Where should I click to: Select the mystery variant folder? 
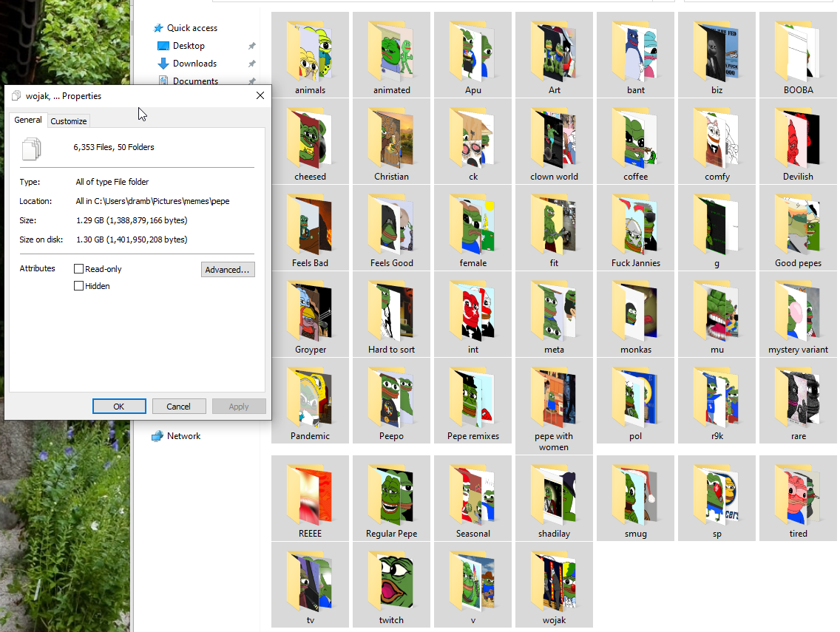click(798, 314)
